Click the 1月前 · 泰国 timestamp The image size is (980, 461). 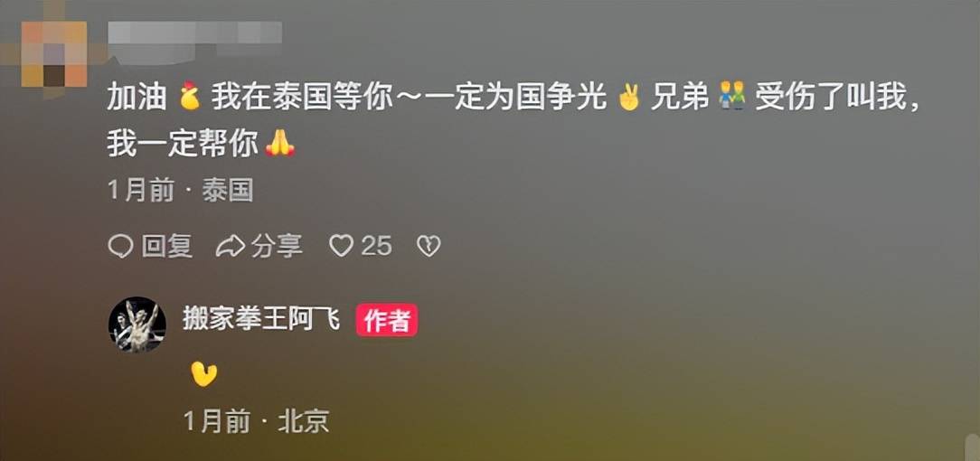tap(181, 191)
